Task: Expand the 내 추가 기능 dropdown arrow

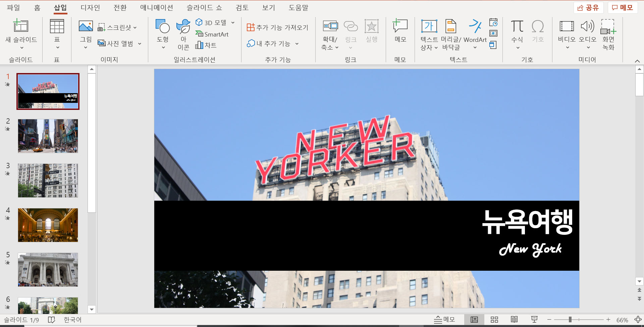Action: [x=297, y=44]
